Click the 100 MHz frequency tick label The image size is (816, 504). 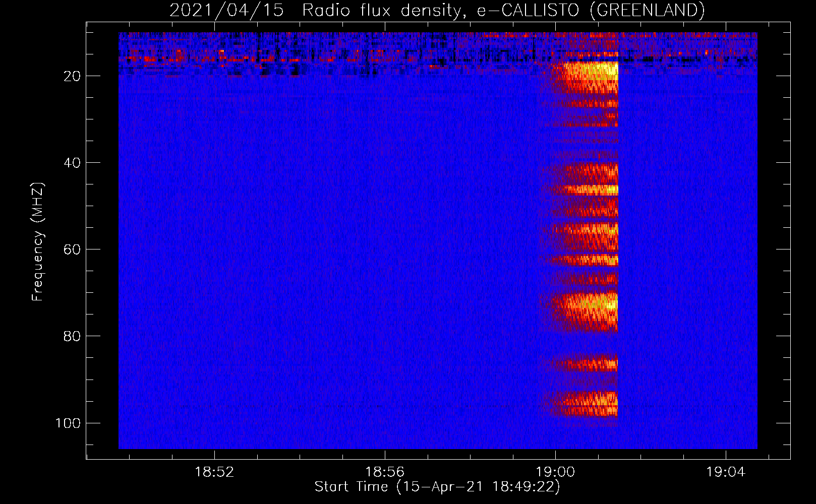tap(68, 423)
